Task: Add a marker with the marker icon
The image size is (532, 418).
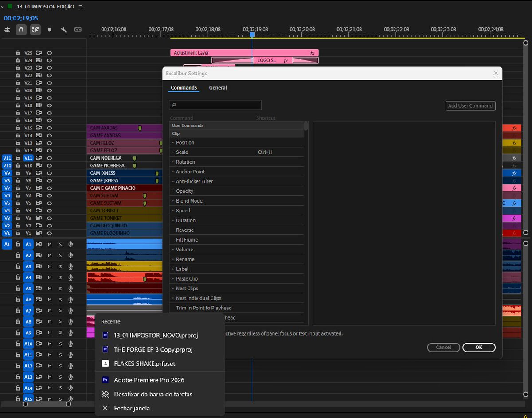Action: click(49, 30)
